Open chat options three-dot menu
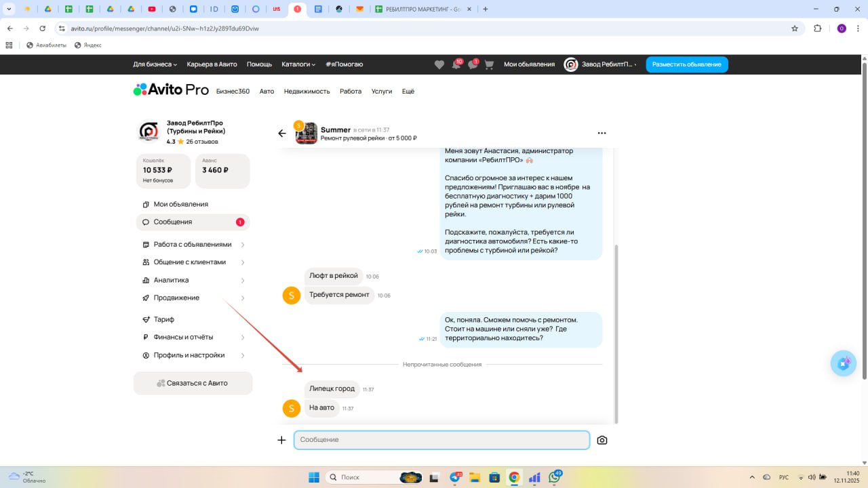Image resolution: width=868 pixels, height=488 pixels. 601,134
